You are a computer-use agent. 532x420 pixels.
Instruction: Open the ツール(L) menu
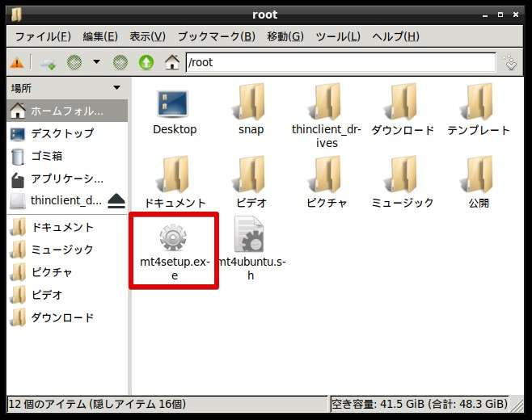[338, 36]
